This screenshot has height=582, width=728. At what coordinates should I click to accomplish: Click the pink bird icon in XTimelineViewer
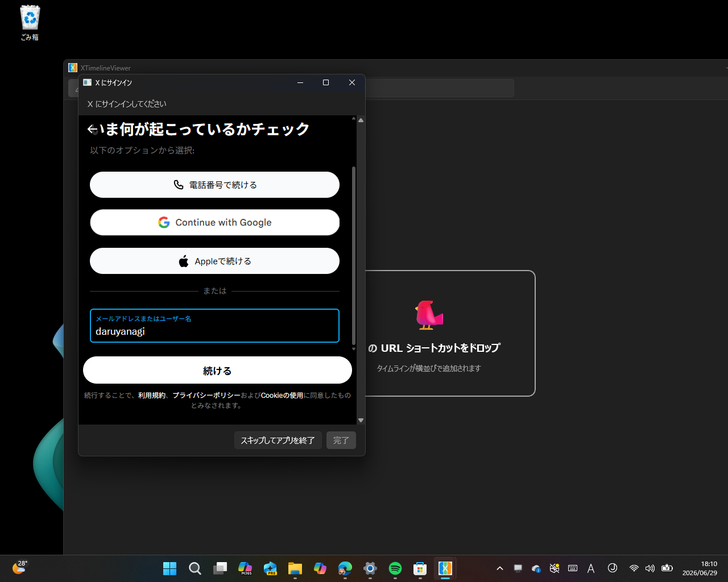click(429, 315)
